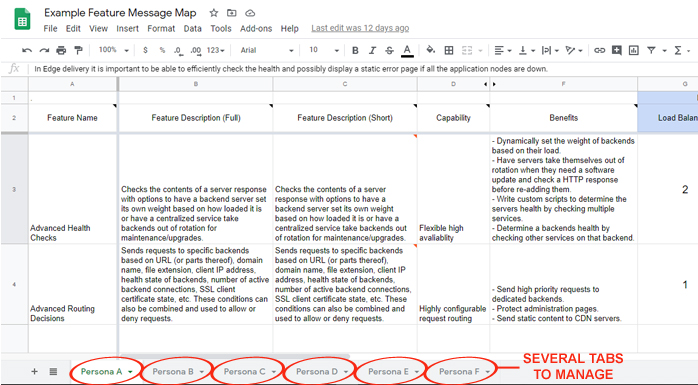Redo the last action
698x385 pixels.
click(x=44, y=50)
